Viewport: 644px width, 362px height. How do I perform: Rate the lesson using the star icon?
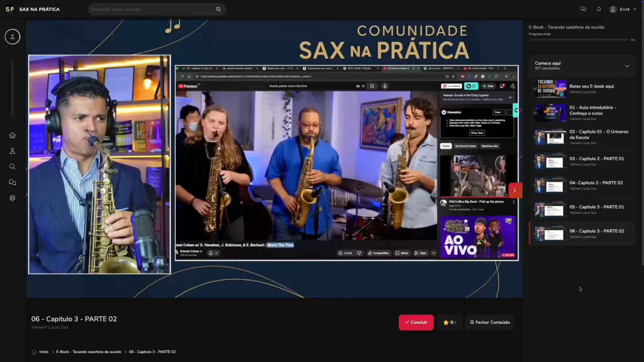coord(446,322)
